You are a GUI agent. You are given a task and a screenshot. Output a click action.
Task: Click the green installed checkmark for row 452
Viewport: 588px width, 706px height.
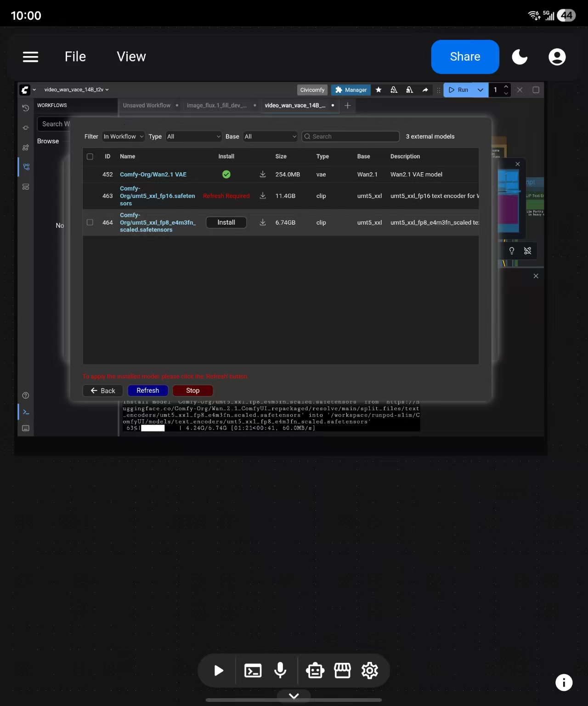(x=226, y=175)
